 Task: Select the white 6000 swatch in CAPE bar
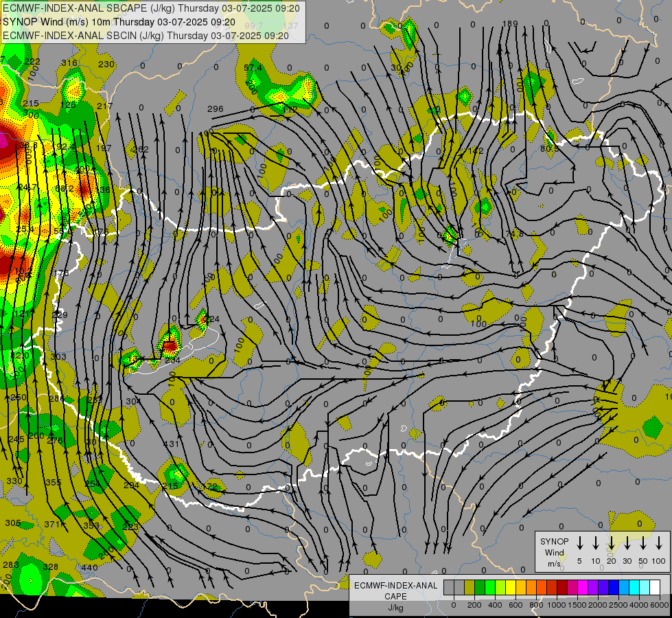click(655, 587)
